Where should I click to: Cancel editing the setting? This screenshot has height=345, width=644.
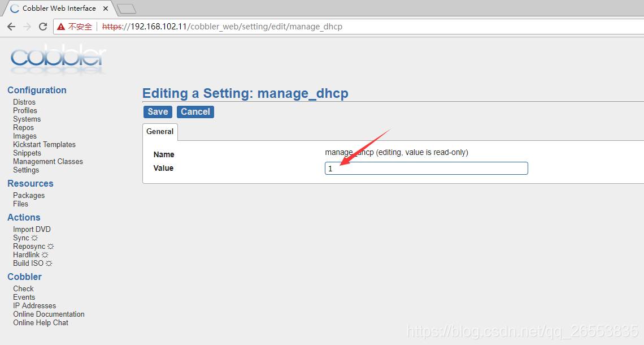195,112
